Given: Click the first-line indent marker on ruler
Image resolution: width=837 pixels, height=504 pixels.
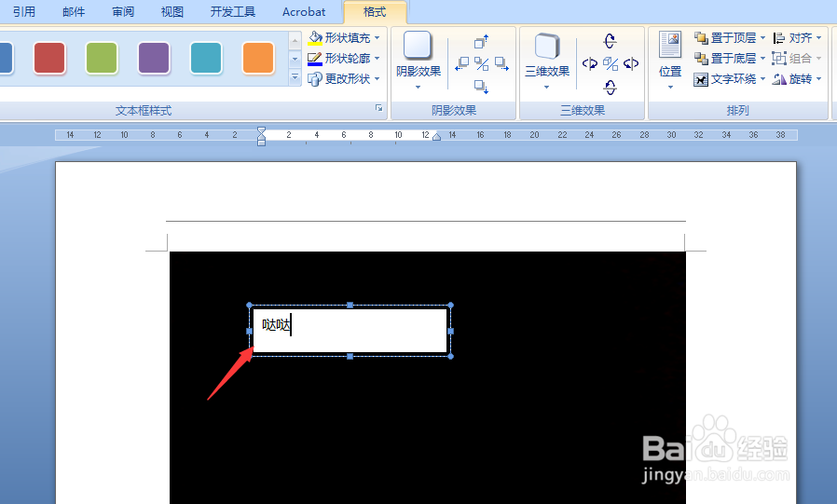Looking at the screenshot, I should (261, 130).
